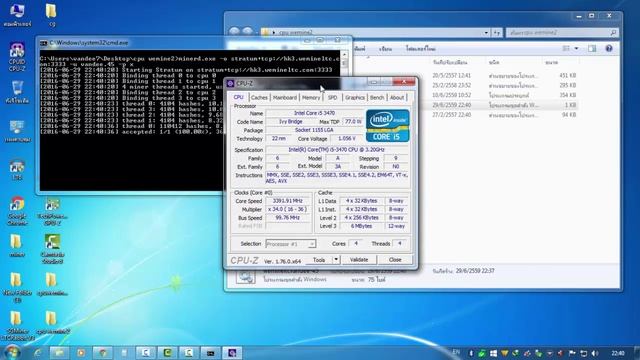This screenshot has height=360, width=640.
Task: Open the New Folder (3) desktop folder
Action: 17,287
